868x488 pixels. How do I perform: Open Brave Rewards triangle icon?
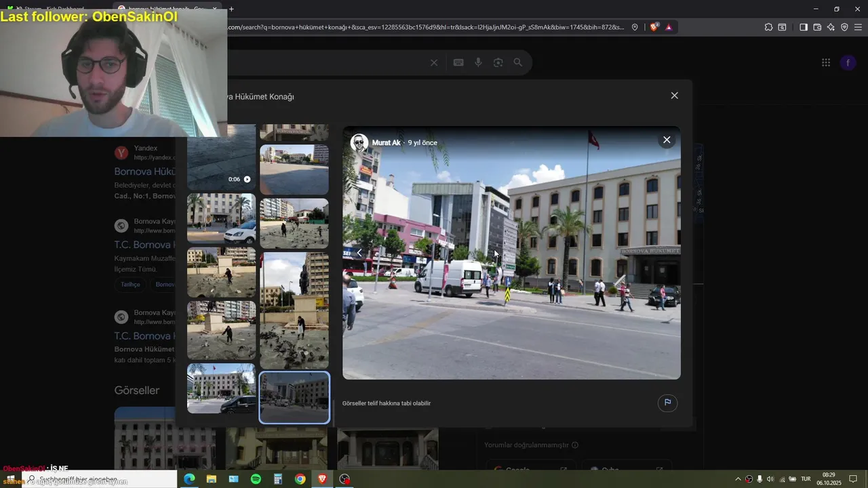coord(669,27)
